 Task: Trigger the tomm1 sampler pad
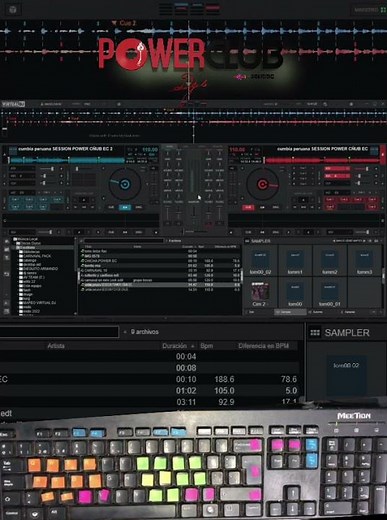pyautogui.click(x=295, y=262)
